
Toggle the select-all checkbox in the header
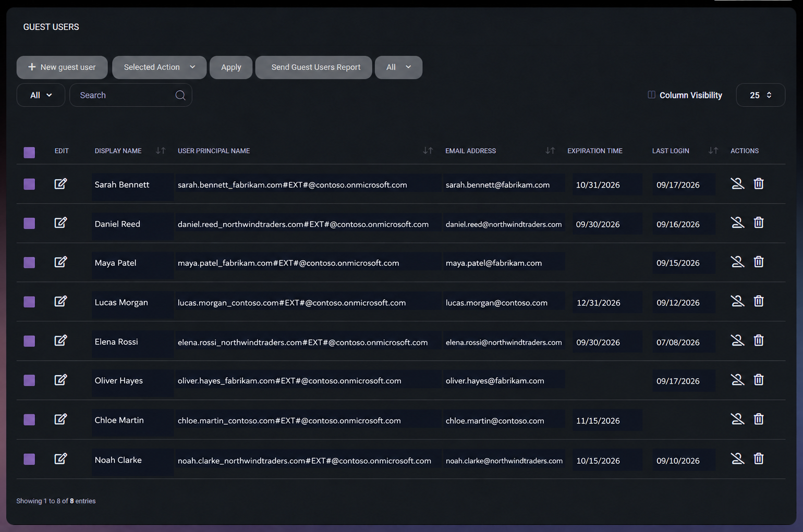coord(29,152)
